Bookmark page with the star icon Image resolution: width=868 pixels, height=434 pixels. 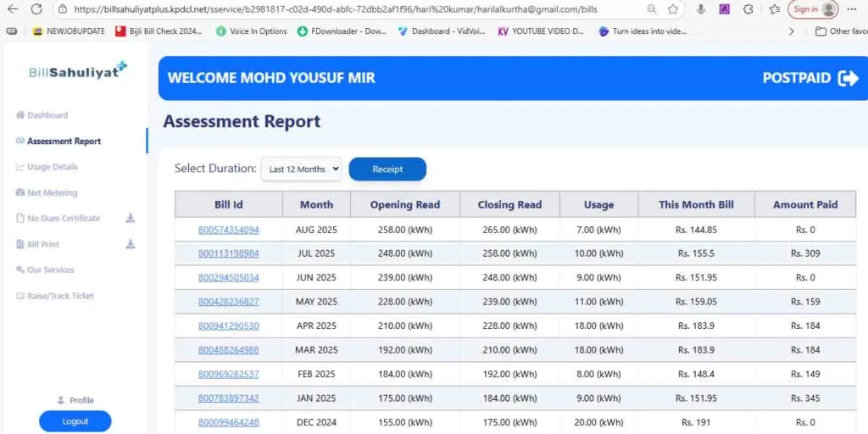673,9
